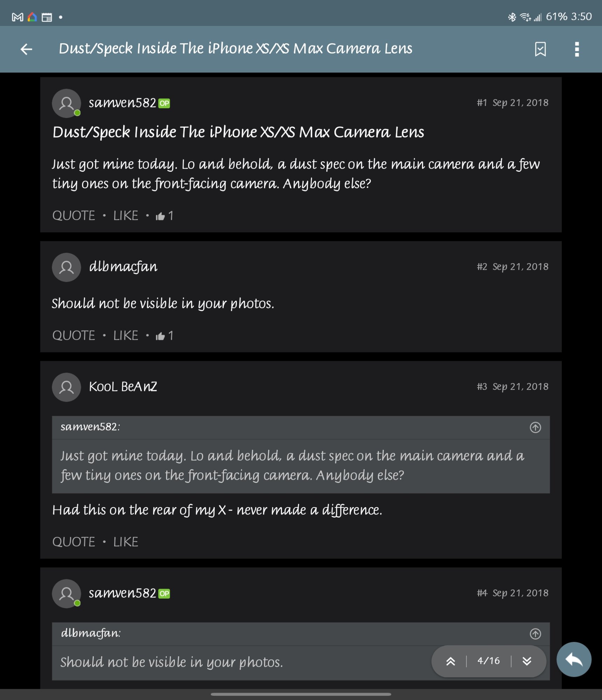Quote samven582's first post

(74, 216)
